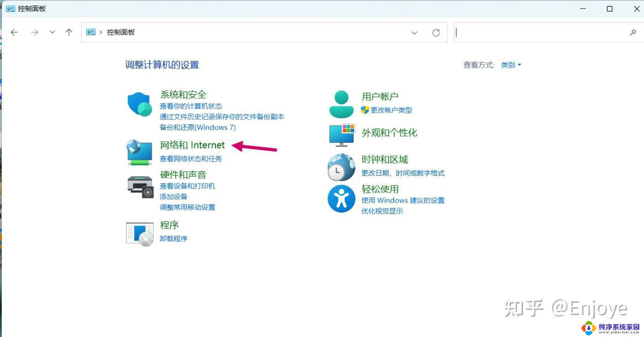Click the 控制面板 breadcrumb in address bar

click(x=121, y=32)
